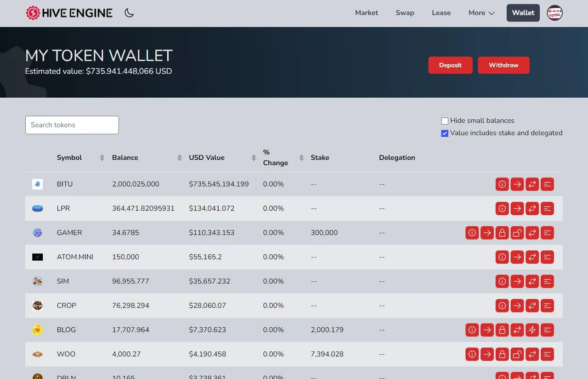The height and width of the screenshot is (379, 588).
Task: Click the Delegation column header
Action: click(x=397, y=158)
